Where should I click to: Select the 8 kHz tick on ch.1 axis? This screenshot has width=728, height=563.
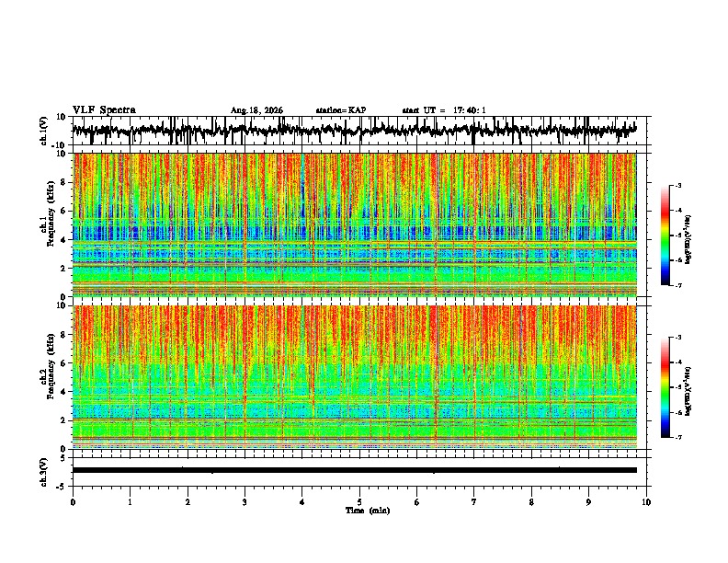64,182
